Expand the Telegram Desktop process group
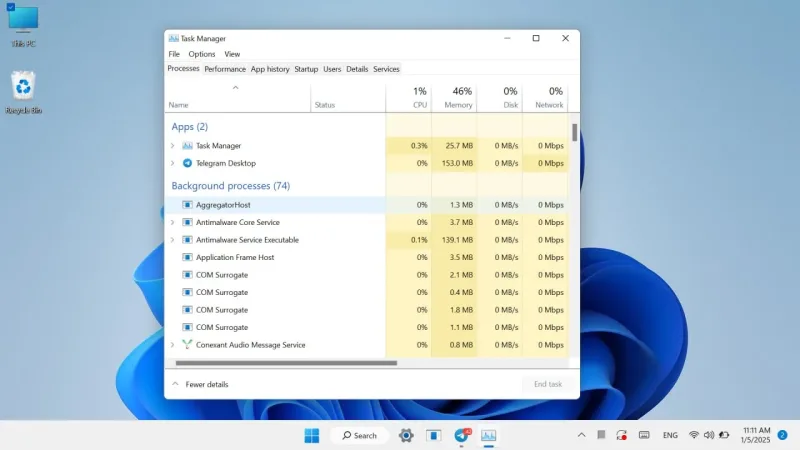The width and height of the screenshot is (800, 450). pos(172,163)
